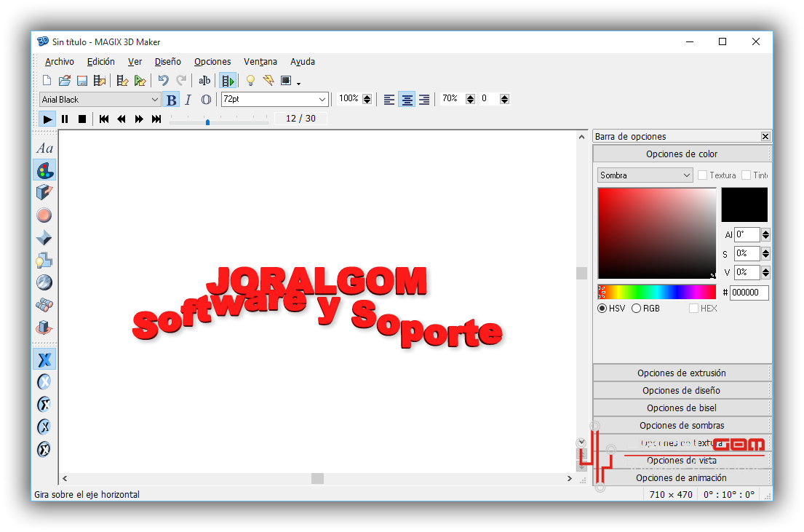Viewport: 804px width, 532px height.
Task: Enable the HEX checkbox
Action: 693,309
